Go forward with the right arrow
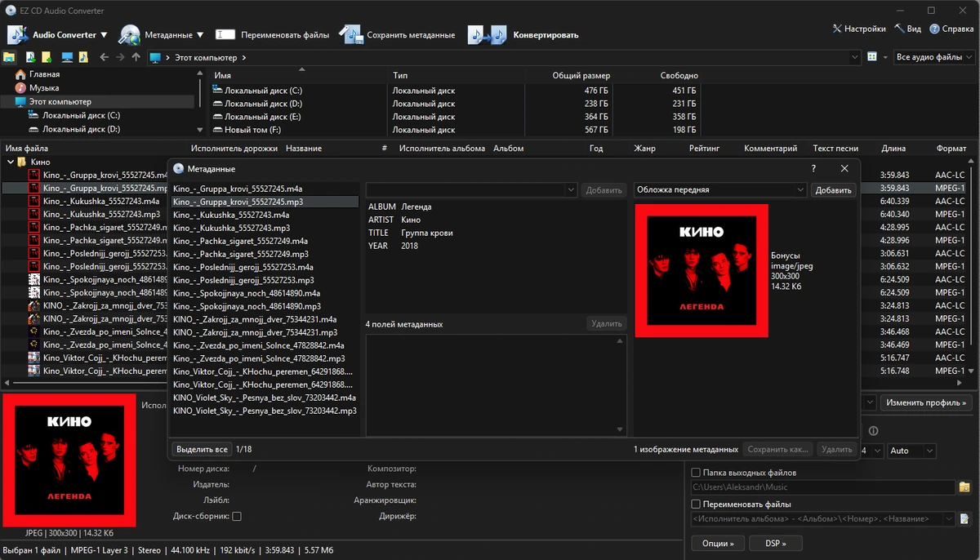Viewport: 980px width, 560px height. 120,58
